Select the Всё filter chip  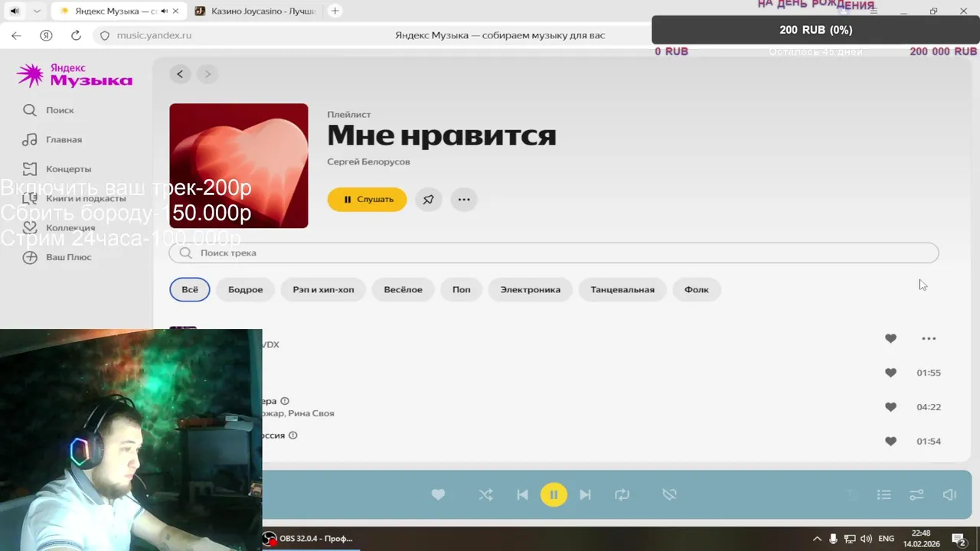click(190, 289)
